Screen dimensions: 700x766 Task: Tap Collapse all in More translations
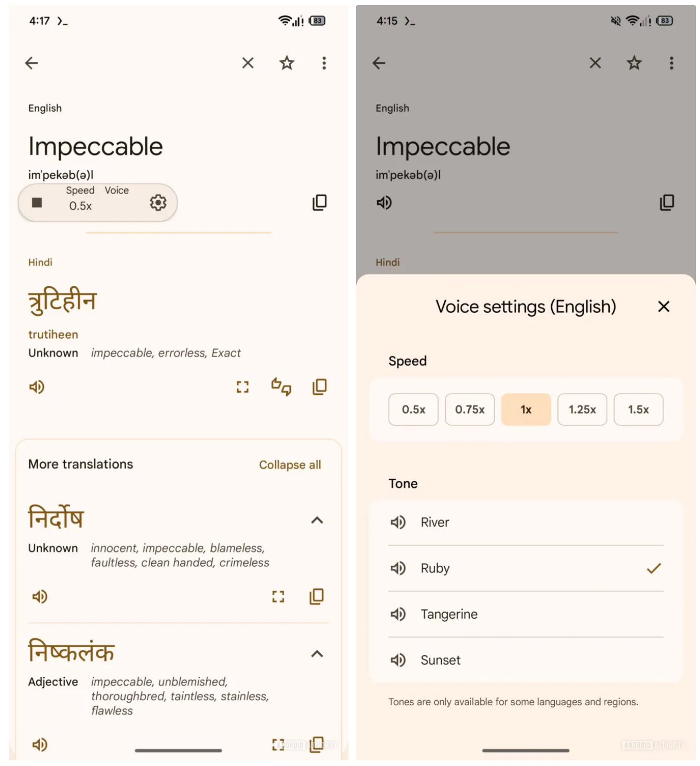coord(290,465)
